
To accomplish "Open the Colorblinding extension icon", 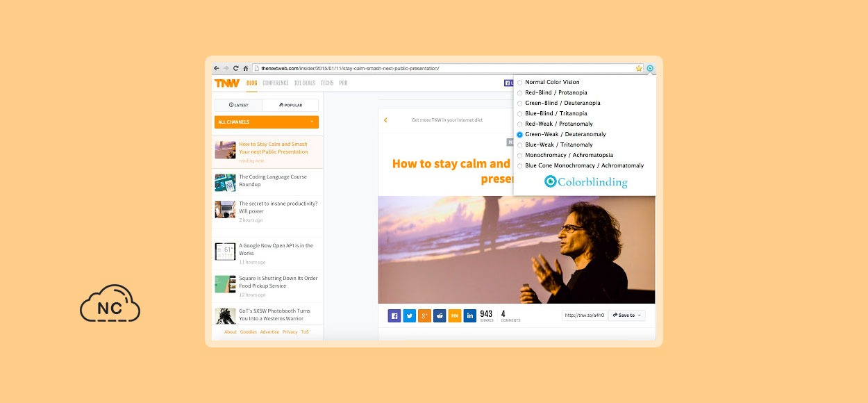I will (650, 68).
